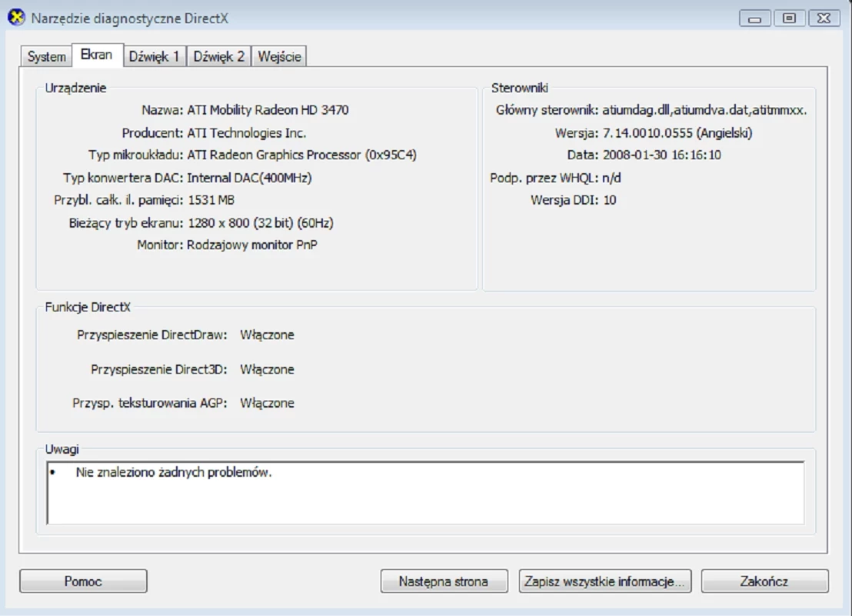
Task: Click the Wersja DDI value 10
Action: click(610, 200)
